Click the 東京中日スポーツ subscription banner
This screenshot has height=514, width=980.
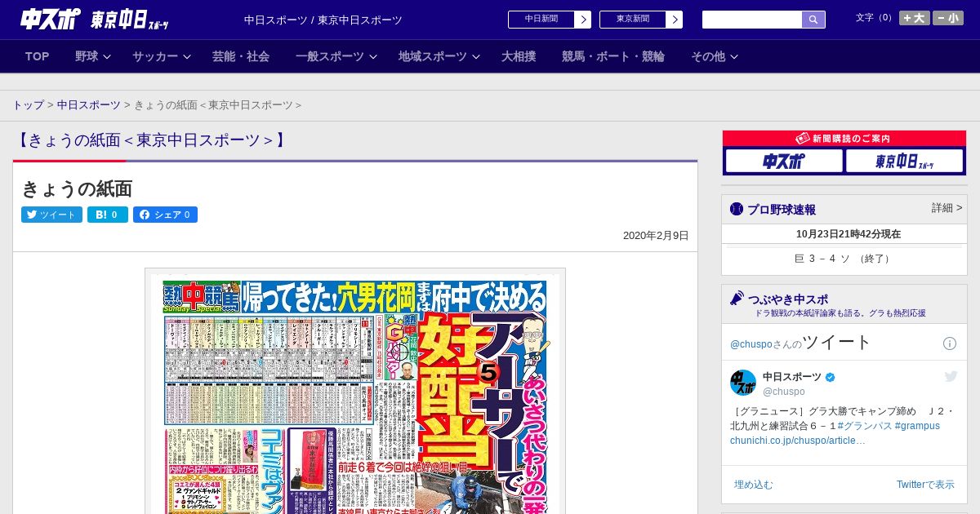tap(904, 162)
